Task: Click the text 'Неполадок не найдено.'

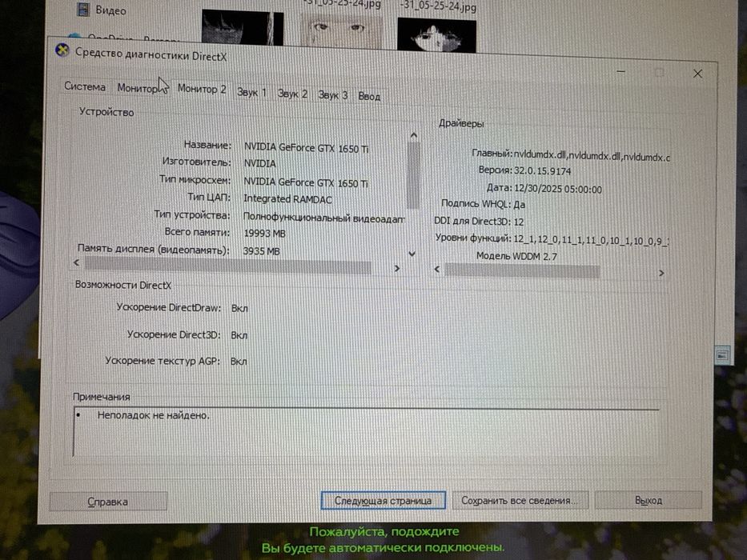Action: click(154, 415)
